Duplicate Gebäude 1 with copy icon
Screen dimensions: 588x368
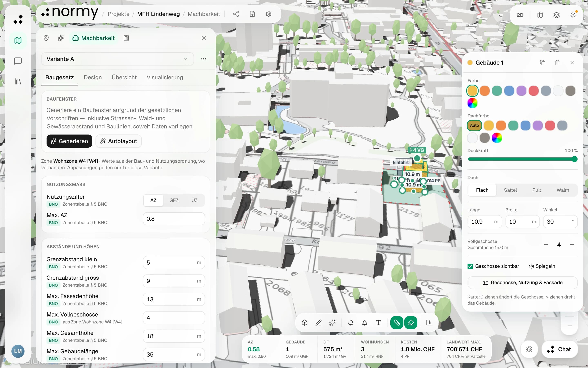(x=542, y=63)
